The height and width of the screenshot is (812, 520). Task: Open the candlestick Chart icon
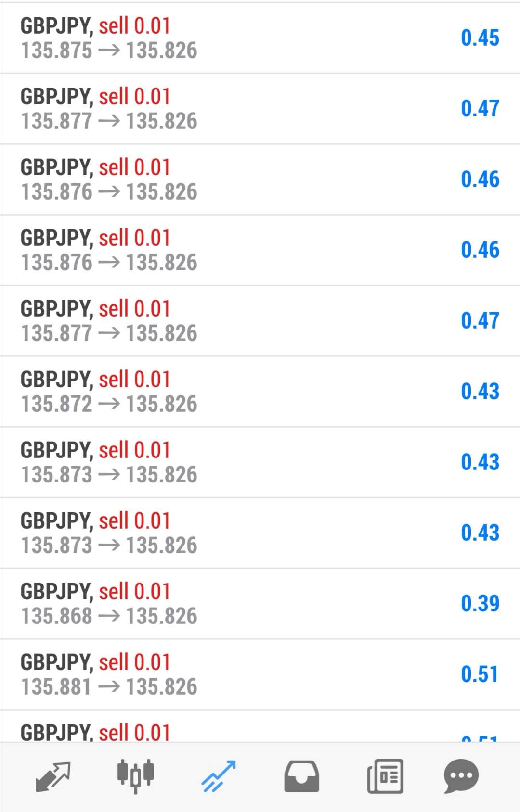(136, 776)
